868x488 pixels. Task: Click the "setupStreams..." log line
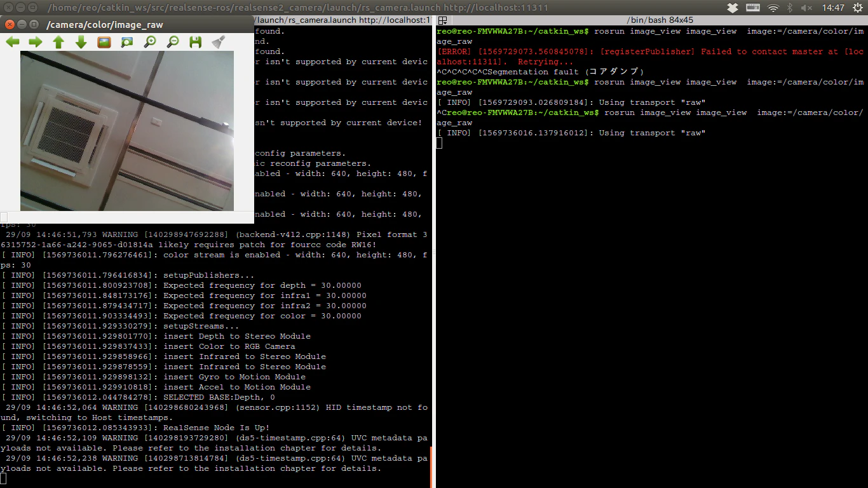pos(120,326)
